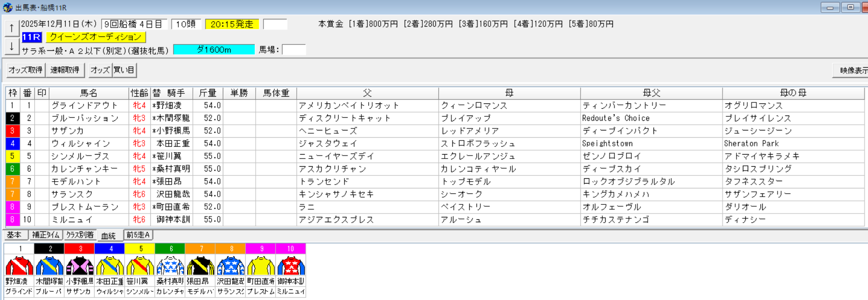Click jockey silk icon for horse 10 御神本訓

[291, 266]
